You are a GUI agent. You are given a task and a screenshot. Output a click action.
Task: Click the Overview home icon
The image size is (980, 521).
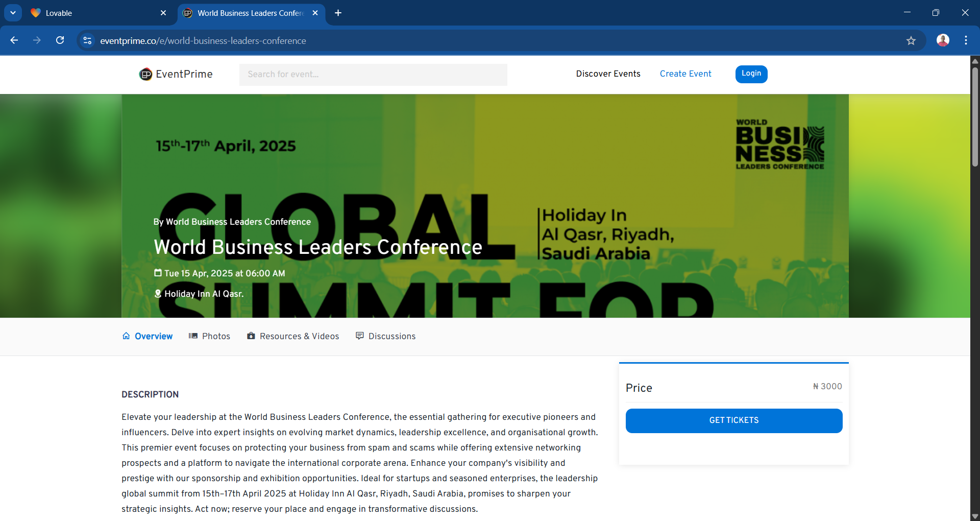coord(126,336)
